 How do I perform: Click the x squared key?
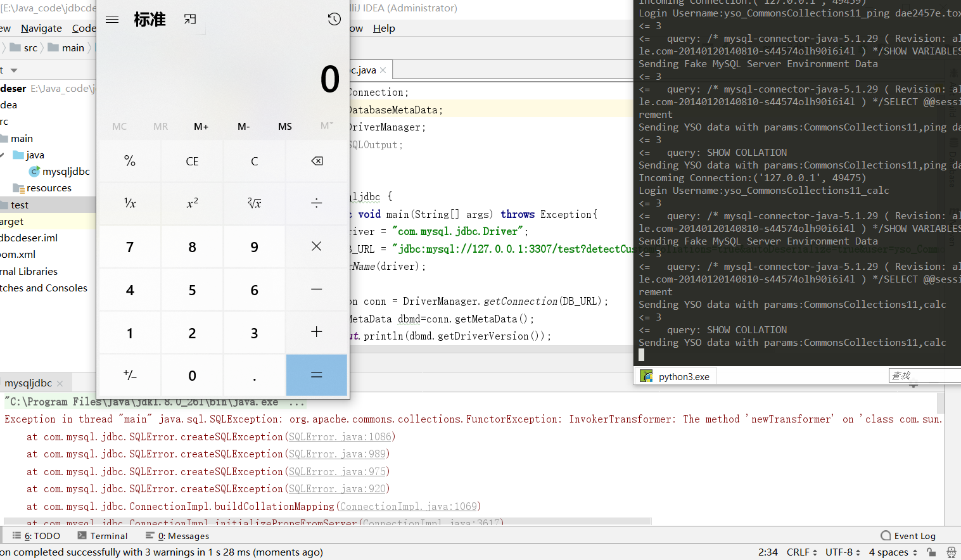[x=192, y=203]
